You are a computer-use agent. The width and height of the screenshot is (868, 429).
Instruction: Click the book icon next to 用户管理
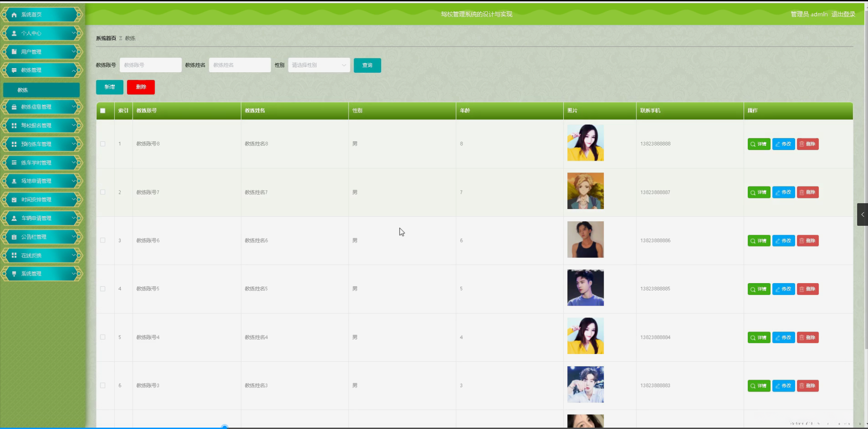14,52
